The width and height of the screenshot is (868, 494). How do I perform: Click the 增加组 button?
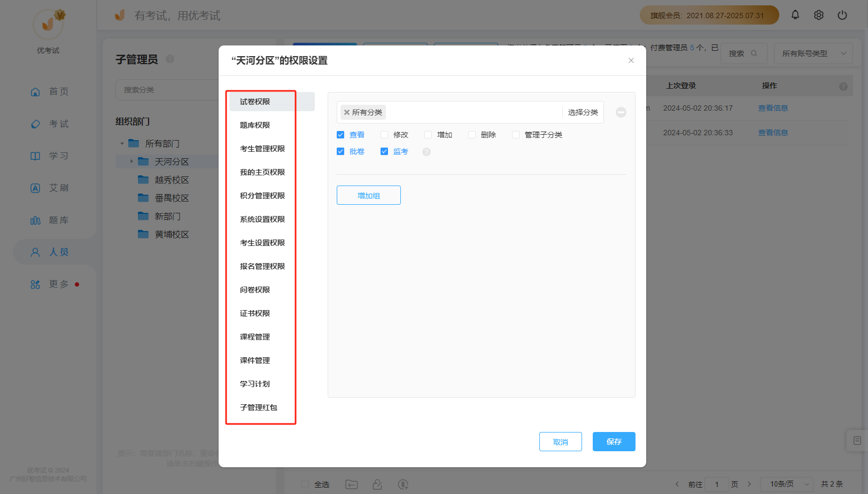click(369, 195)
